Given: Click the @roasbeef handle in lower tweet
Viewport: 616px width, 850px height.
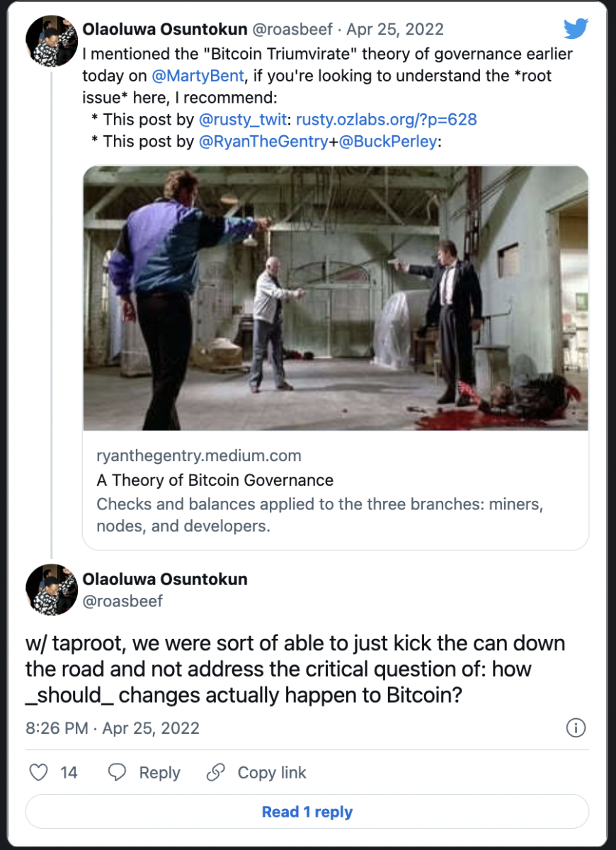Looking at the screenshot, I should pos(122,601).
